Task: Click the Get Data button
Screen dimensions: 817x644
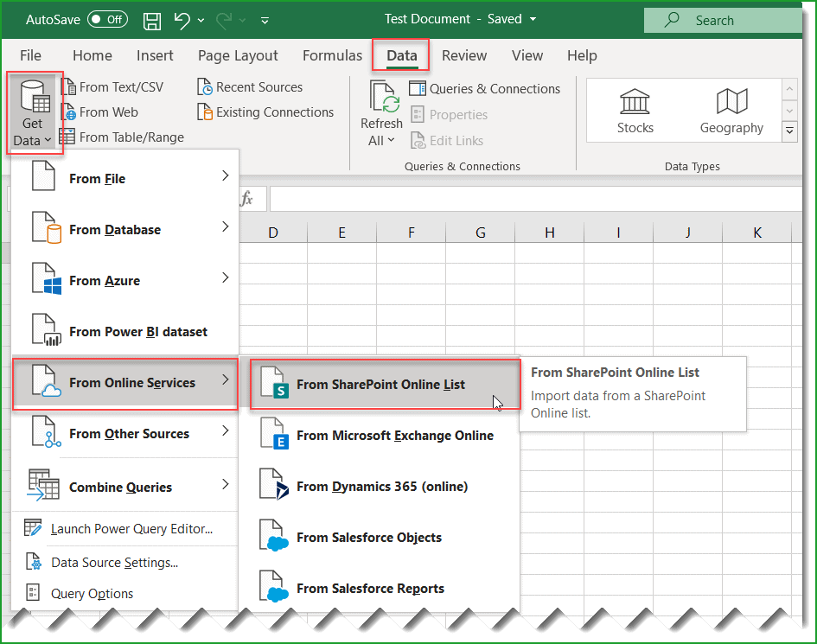Action: click(34, 113)
